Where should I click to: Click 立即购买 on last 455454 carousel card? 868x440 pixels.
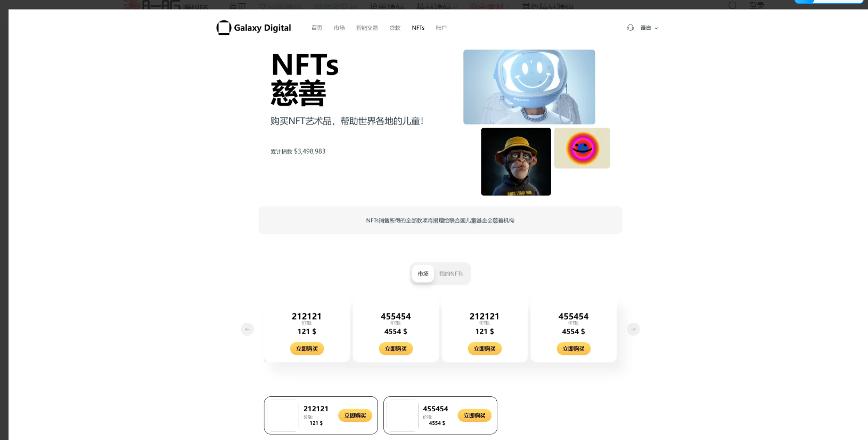click(574, 348)
